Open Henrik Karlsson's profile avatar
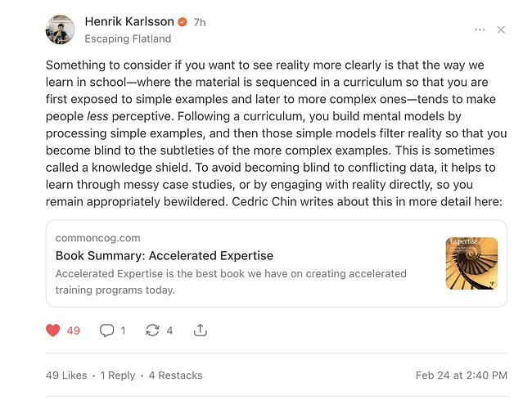Screen dimensions: 532x409 (x=61, y=29)
